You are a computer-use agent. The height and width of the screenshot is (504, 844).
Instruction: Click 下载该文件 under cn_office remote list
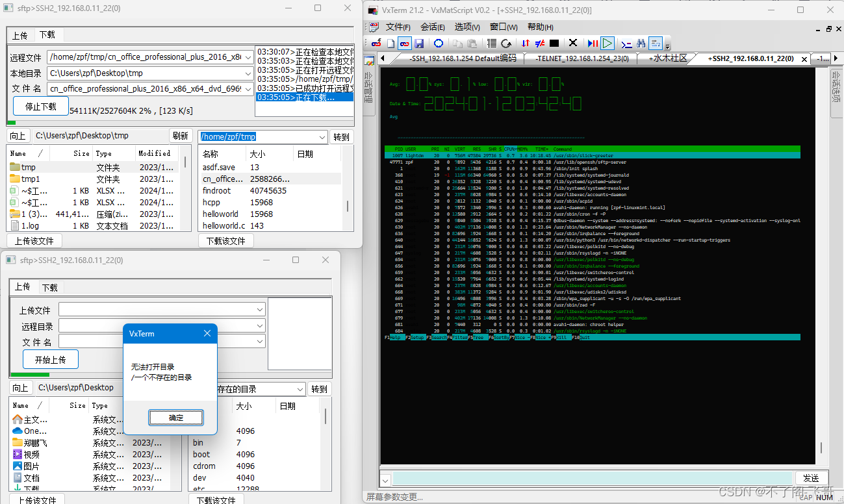pos(225,241)
